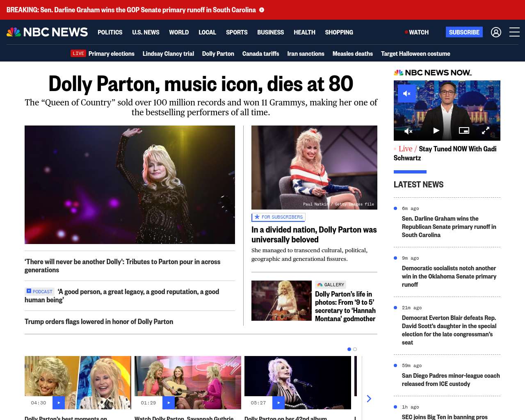Open the U.S. News section
525x420 pixels.
(146, 32)
